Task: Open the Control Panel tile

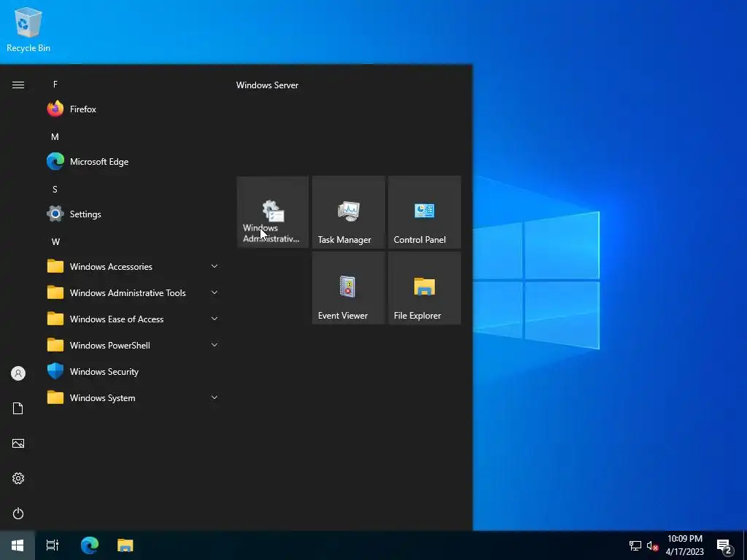Action: click(x=425, y=212)
